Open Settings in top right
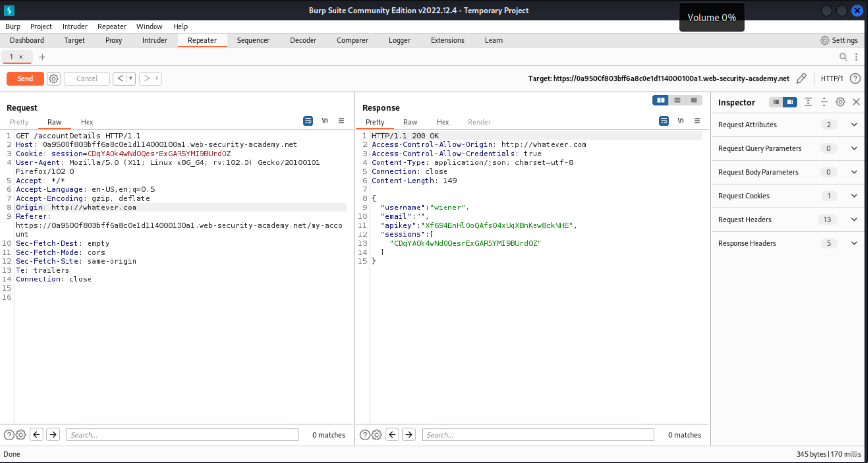The width and height of the screenshot is (868, 463). (x=839, y=40)
